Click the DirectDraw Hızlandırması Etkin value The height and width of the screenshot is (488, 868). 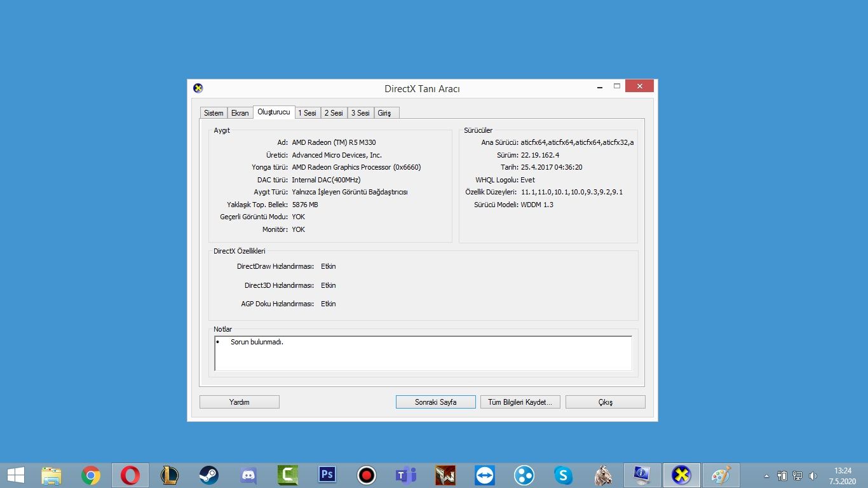coord(329,266)
